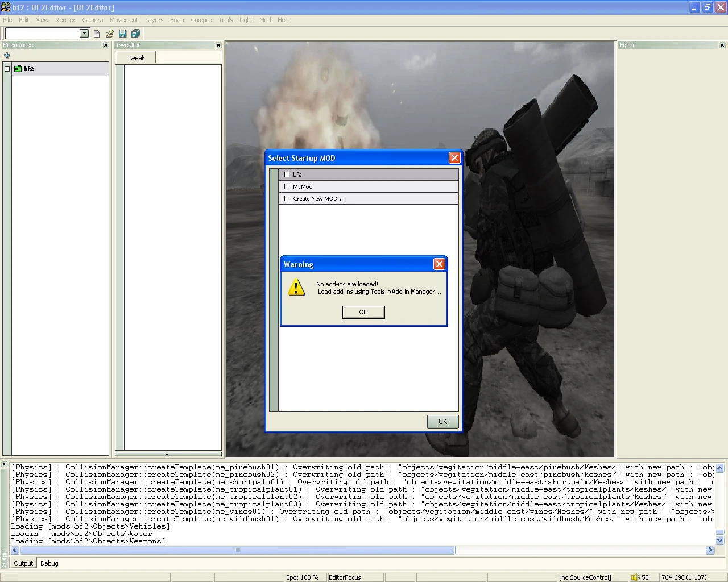This screenshot has height=582, width=728.
Task: Close the Resources panel
Action: coord(106,45)
